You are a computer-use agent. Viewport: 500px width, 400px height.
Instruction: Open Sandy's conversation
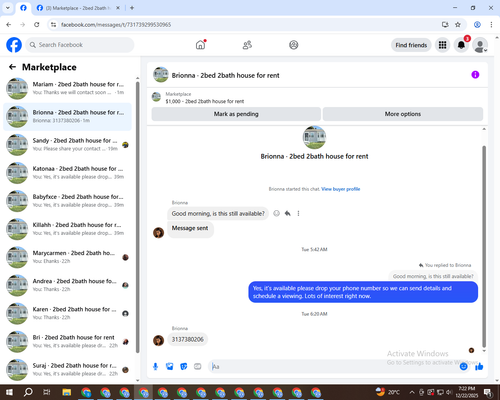(x=67, y=145)
